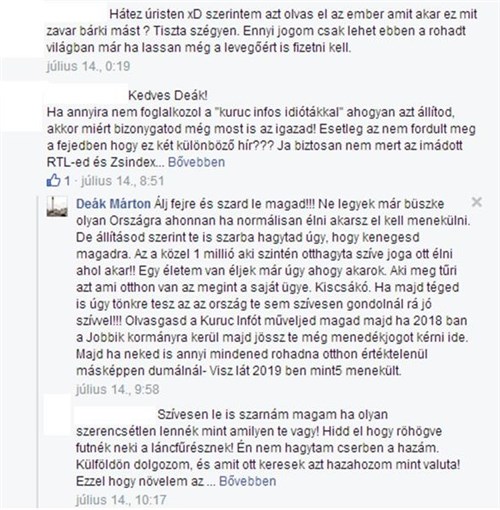The height and width of the screenshot is (510, 500).
Task: Open the 'július 14., 0:19' timestamp
Action: click(x=88, y=66)
